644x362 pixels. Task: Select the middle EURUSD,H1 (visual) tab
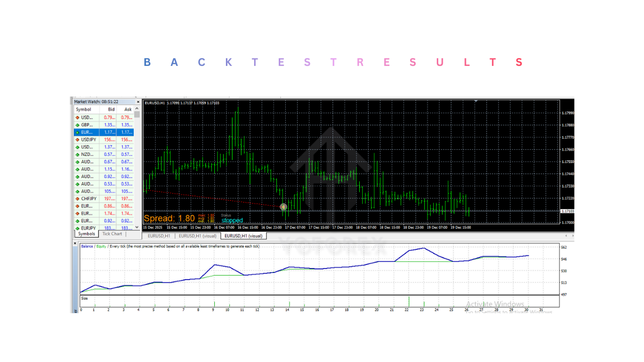point(198,236)
